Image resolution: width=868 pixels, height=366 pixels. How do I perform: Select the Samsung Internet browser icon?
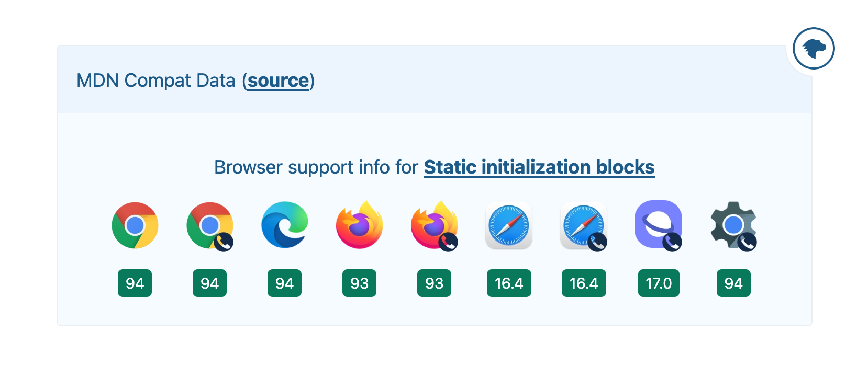[659, 225]
